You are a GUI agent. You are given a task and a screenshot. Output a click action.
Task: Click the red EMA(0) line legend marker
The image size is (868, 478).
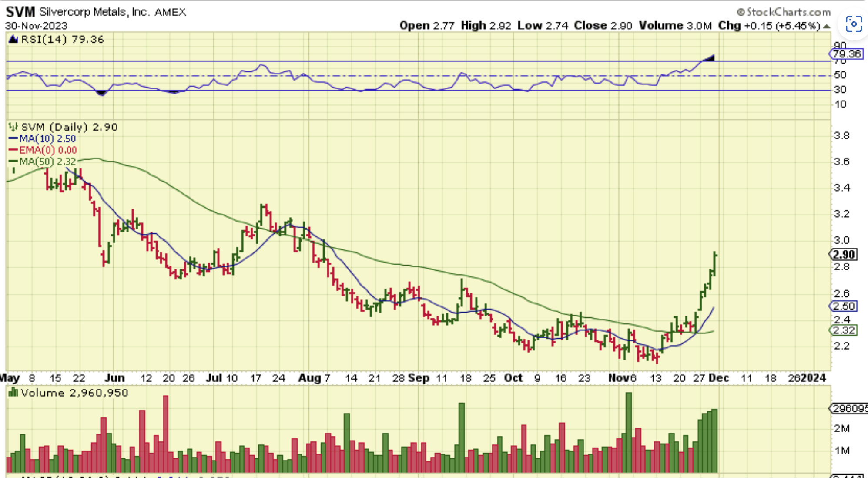[x=13, y=150]
